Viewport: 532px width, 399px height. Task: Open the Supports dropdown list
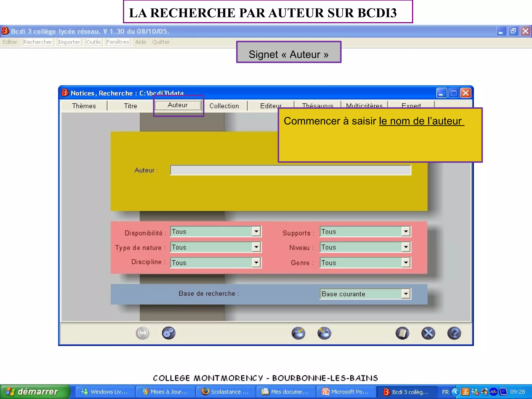coord(406,231)
